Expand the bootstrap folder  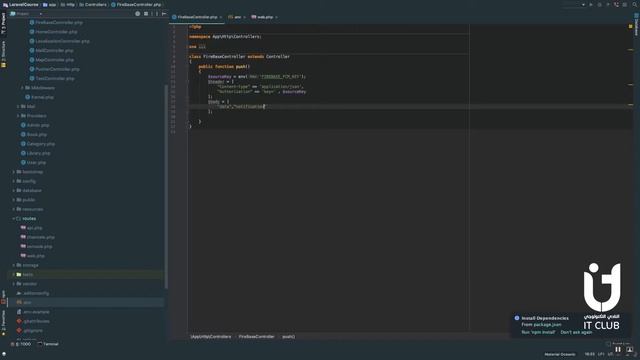pos(13,172)
